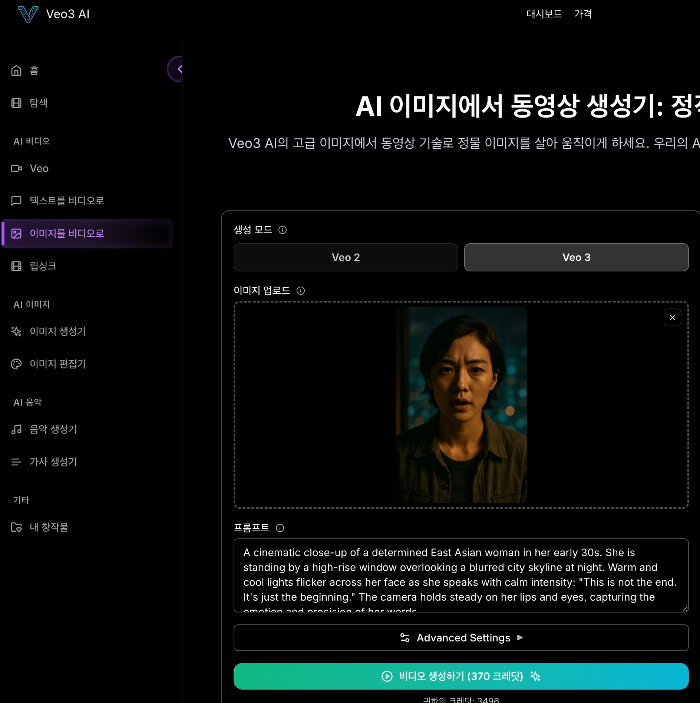Click the AI 이미지 section heading
Viewport: 700px width, 703px height.
[x=31, y=305]
